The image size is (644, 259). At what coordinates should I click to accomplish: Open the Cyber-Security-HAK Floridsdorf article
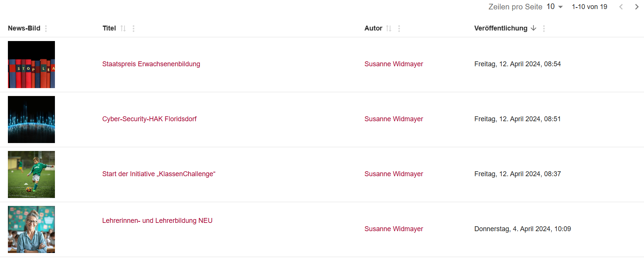tap(149, 119)
